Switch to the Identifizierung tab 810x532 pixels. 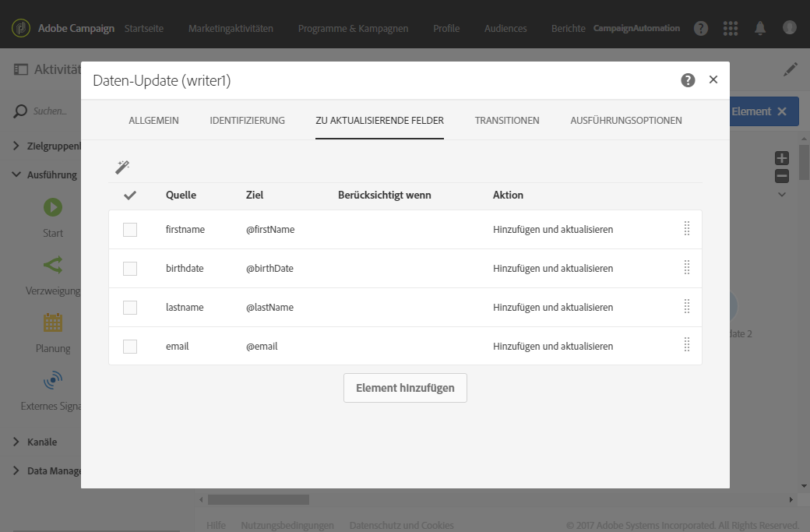(x=247, y=121)
